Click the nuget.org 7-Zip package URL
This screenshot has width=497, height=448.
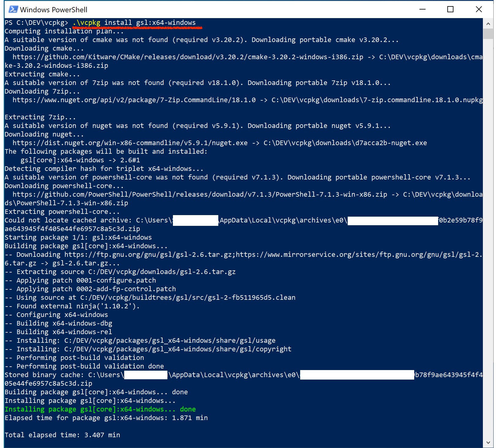(134, 100)
